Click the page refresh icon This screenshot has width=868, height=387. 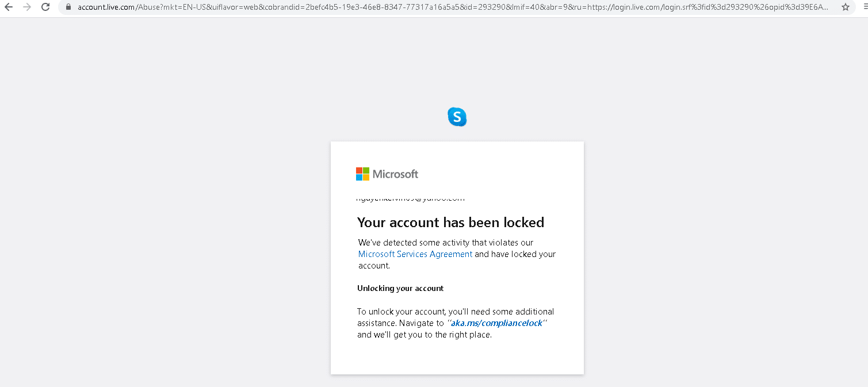point(45,8)
